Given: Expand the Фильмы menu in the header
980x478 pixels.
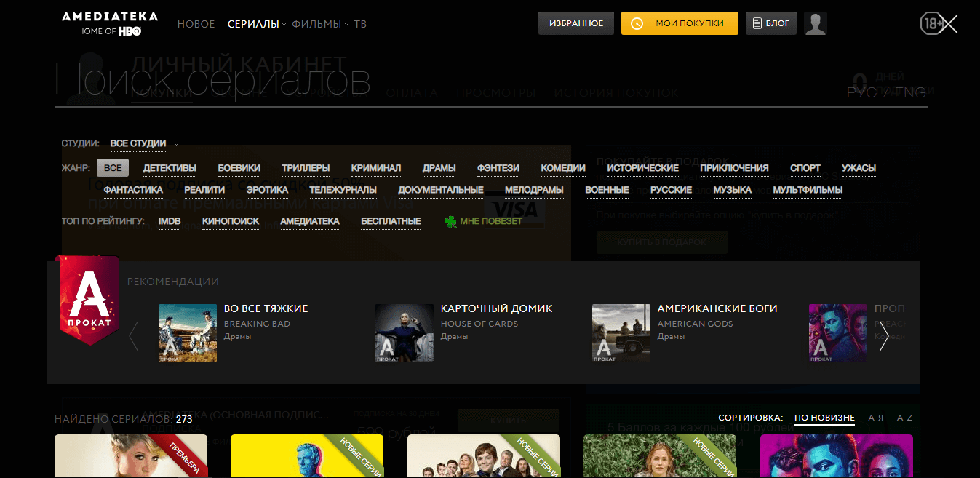Looking at the screenshot, I should (x=319, y=24).
